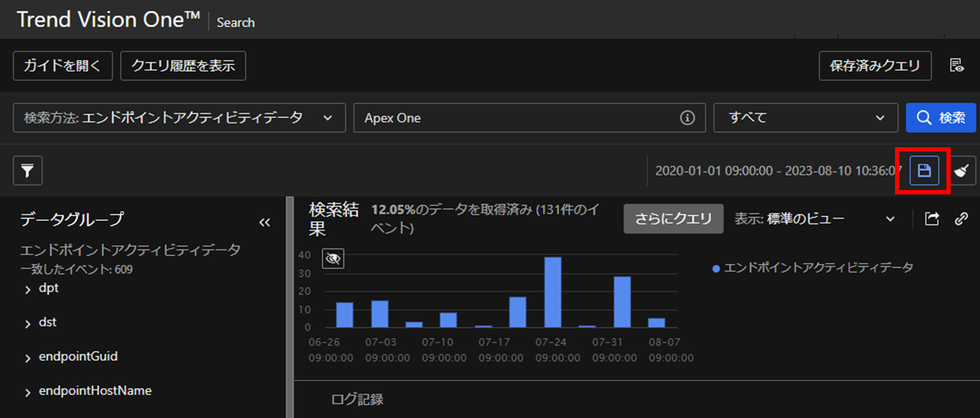Click the Trend Vision One title

108,20
